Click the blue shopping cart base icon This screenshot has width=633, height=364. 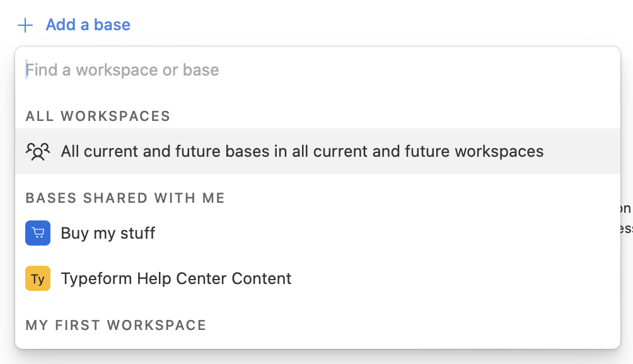click(x=38, y=233)
